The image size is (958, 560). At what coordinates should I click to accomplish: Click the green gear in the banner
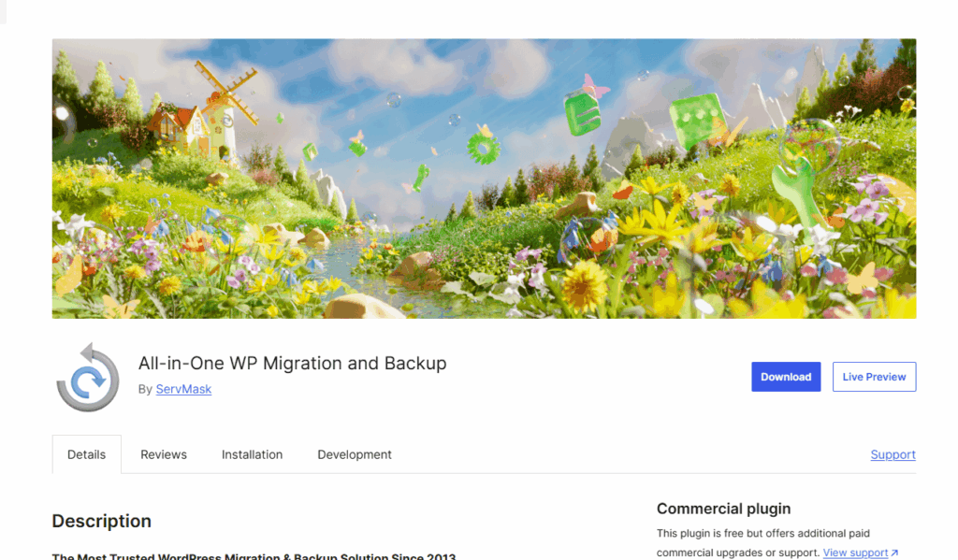point(484,147)
